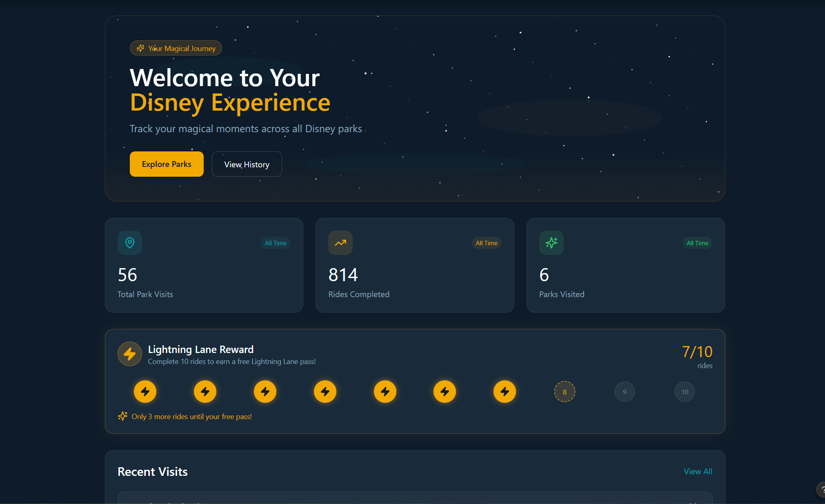The width and height of the screenshot is (825, 504).
Task: Select the first completed ride lightning bolt
Action: click(x=145, y=391)
